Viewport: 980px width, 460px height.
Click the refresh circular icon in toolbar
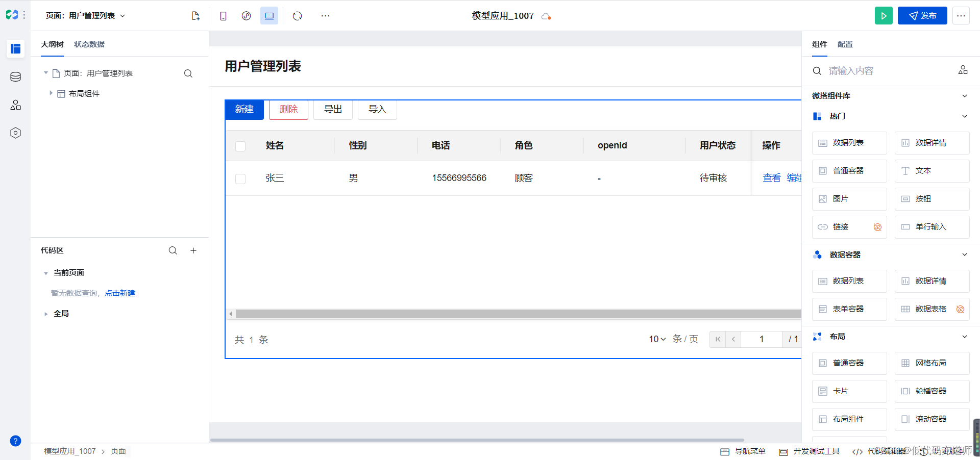(298, 16)
